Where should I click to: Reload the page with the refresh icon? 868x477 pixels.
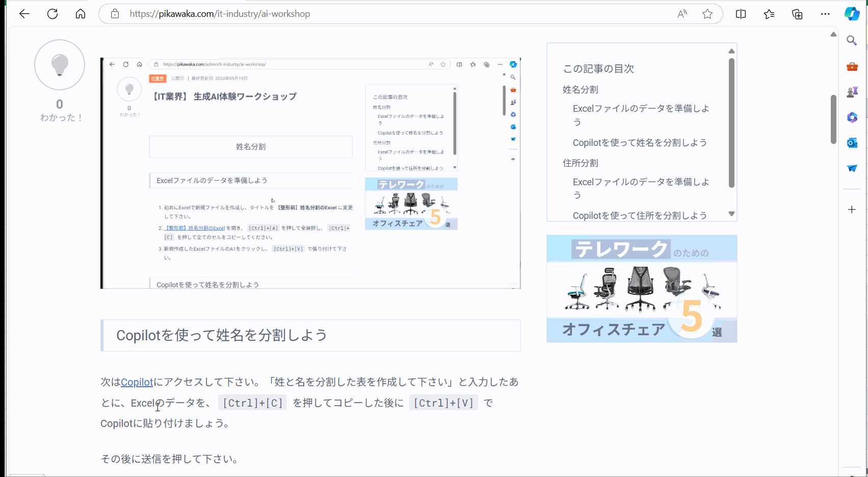click(52, 14)
